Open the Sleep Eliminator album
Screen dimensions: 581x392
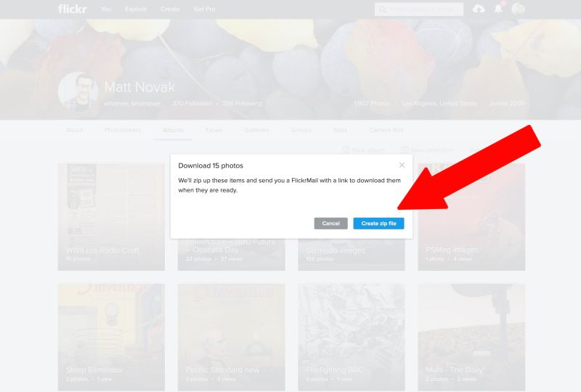tap(111, 337)
